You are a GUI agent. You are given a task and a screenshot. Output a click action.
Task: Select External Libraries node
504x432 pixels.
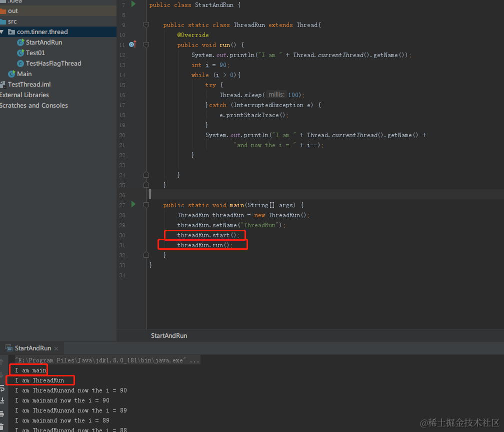[x=24, y=95]
